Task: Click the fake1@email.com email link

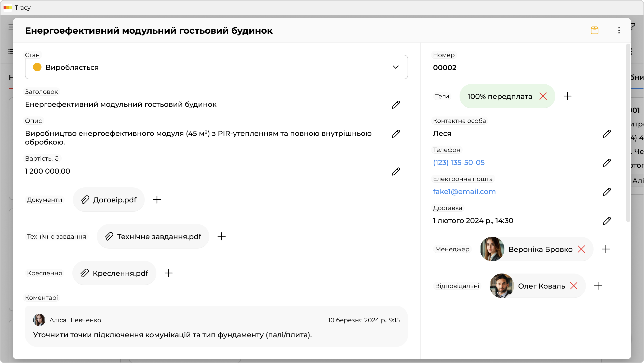Action: coord(464,191)
